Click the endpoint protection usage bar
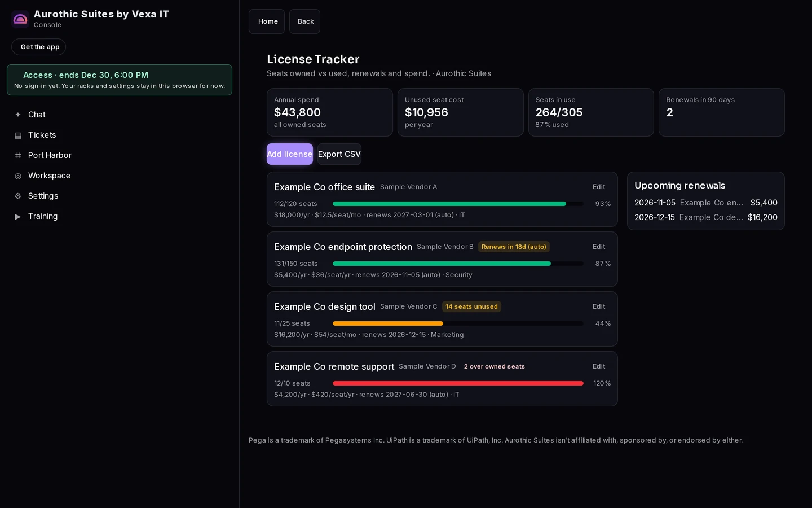The height and width of the screenshot is (508, 812). (458, 264)
